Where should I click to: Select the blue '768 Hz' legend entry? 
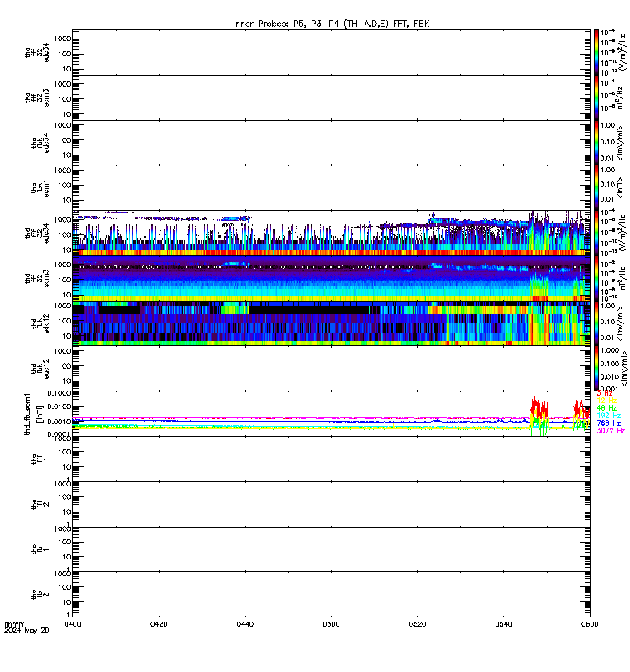coord(608,423)
